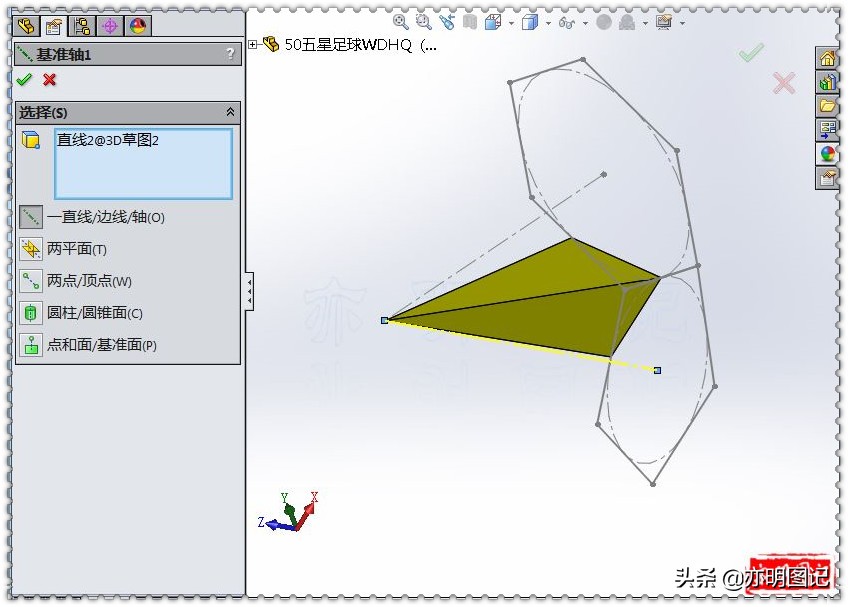Screen dimensions: 848x607
Task: Cancel the axis with the red X
Action: (49, 80)
